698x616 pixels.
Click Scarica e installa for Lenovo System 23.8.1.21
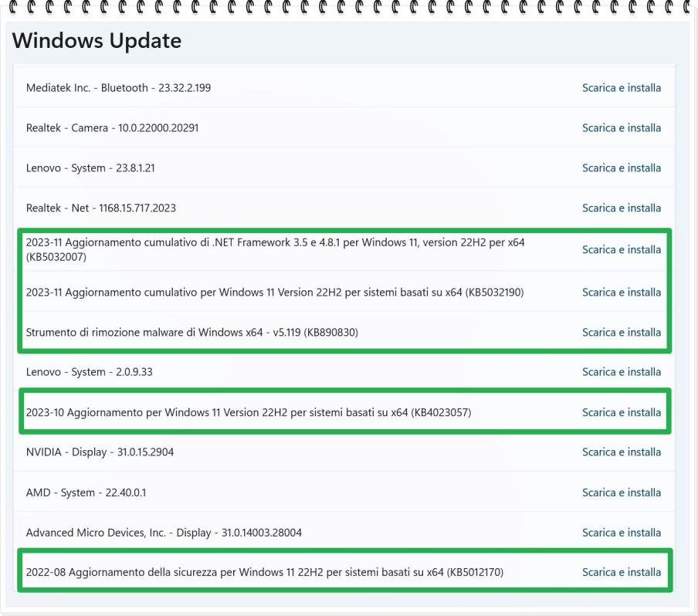click(621, 168)
